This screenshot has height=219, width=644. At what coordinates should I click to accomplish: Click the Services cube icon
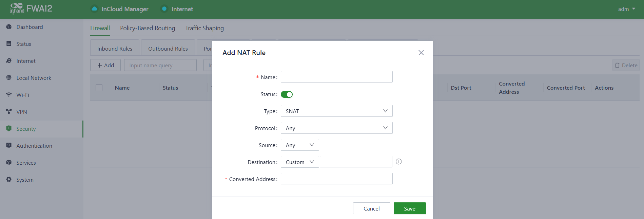pyautogui.click(x=9, y=163)
